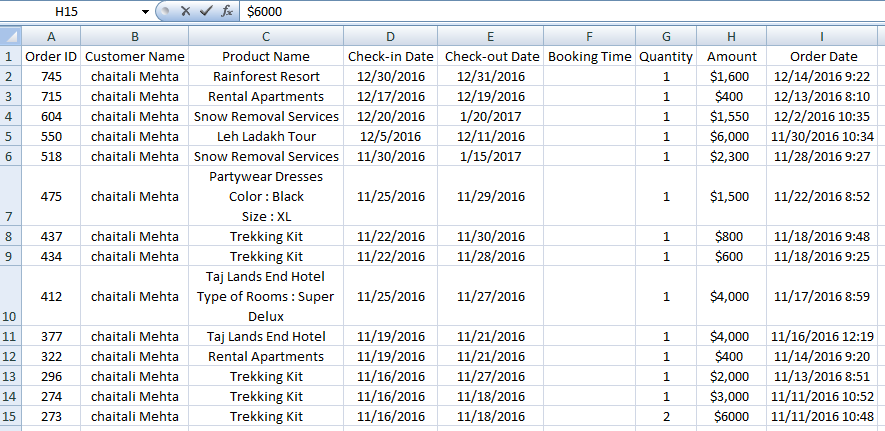Select column F header
Screen dimensions: 885x431
[x=589, y=37]
